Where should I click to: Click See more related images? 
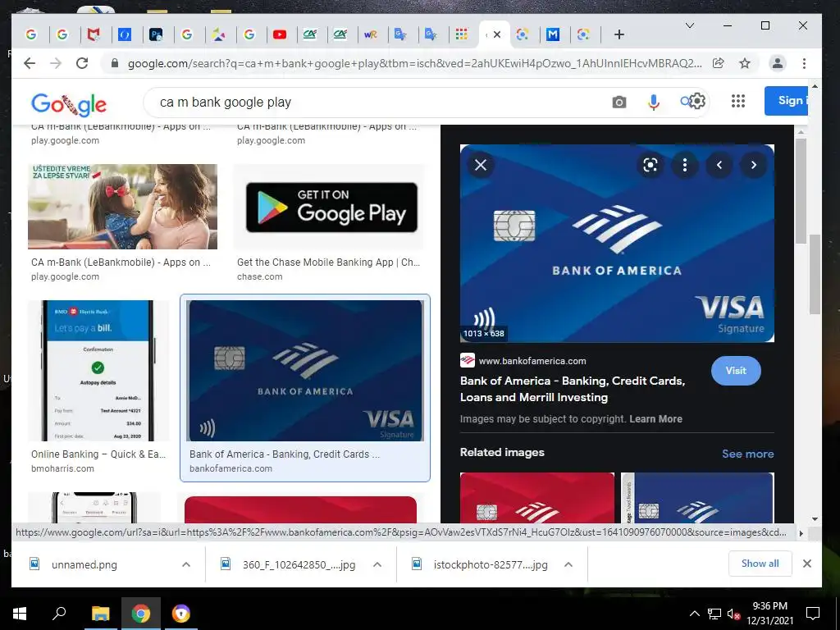click(x=748, y=454)
